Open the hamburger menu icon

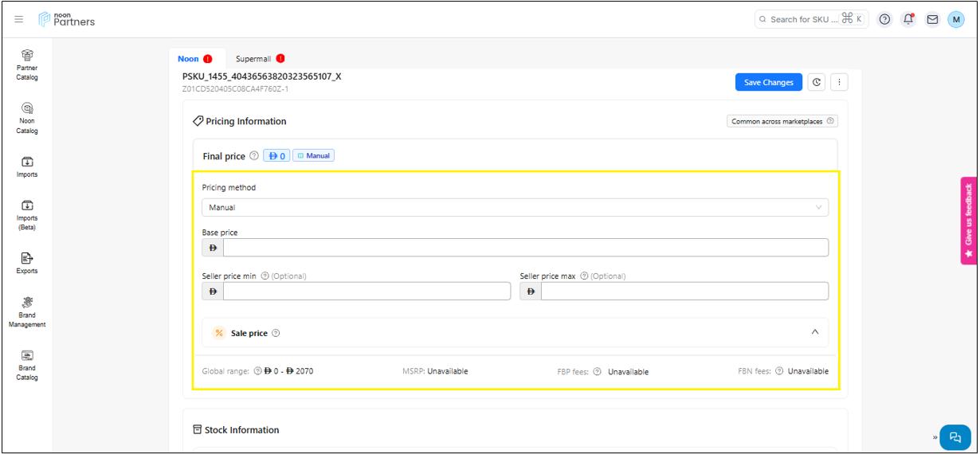pos(19,20)
